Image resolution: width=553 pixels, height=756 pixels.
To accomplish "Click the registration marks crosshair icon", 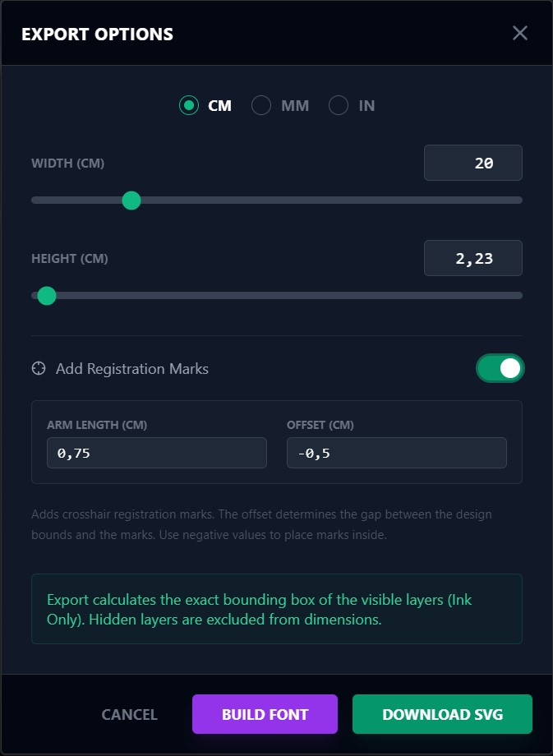I will pos(39,369).
